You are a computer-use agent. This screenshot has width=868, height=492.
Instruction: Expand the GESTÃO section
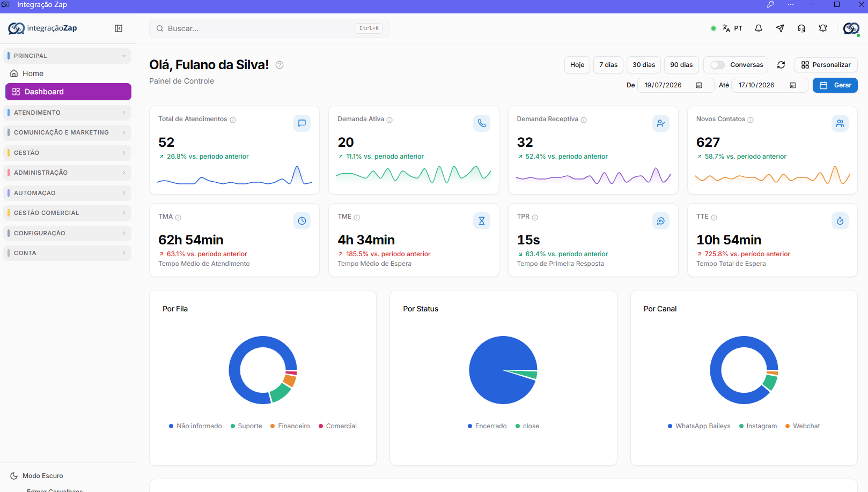68,153
